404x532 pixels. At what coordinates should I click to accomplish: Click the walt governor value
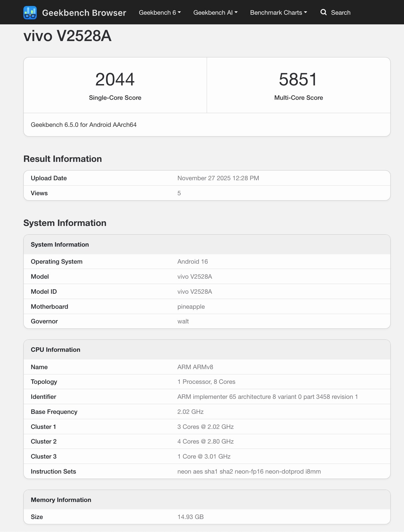(183, 321)
